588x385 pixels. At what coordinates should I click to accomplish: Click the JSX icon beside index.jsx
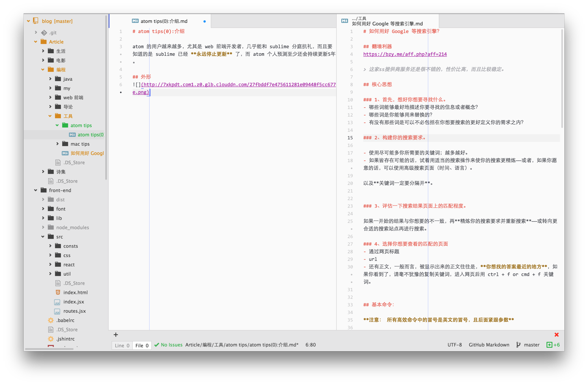point(57,301)
